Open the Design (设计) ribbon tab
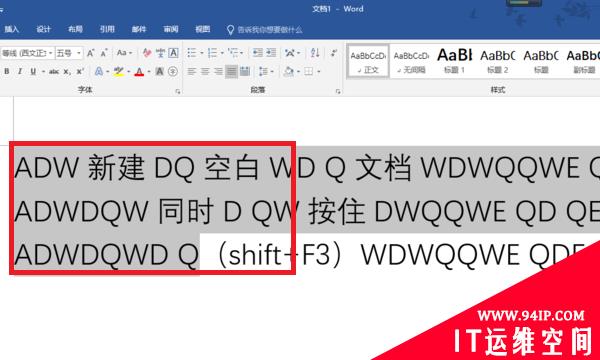Screen dimensions: 600x360 click(44, 29)
